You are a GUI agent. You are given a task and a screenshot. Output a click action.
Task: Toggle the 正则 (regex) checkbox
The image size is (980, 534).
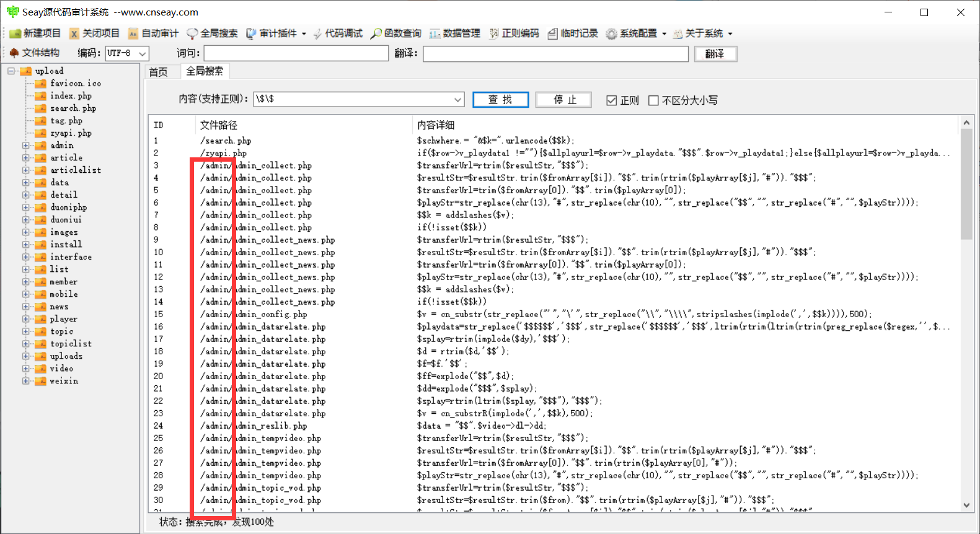pos(612,100)
